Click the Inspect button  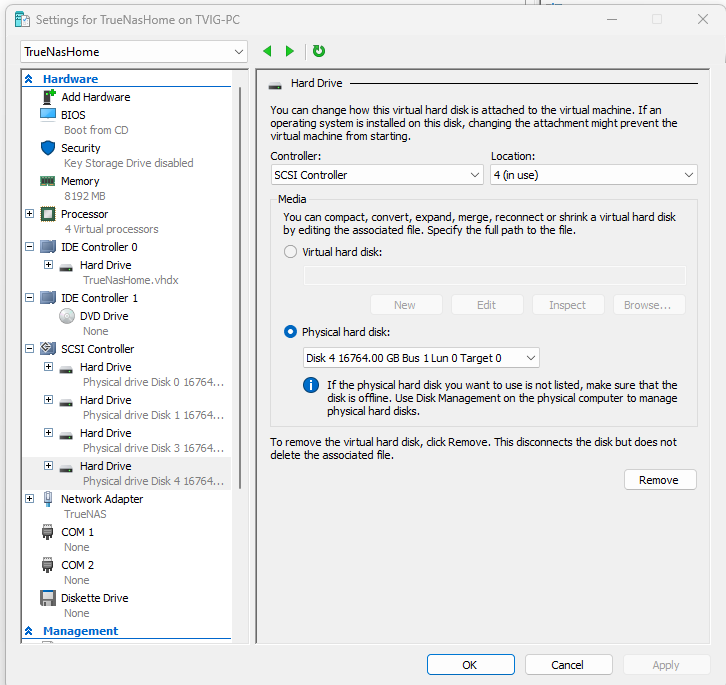[x=568, y=305]
